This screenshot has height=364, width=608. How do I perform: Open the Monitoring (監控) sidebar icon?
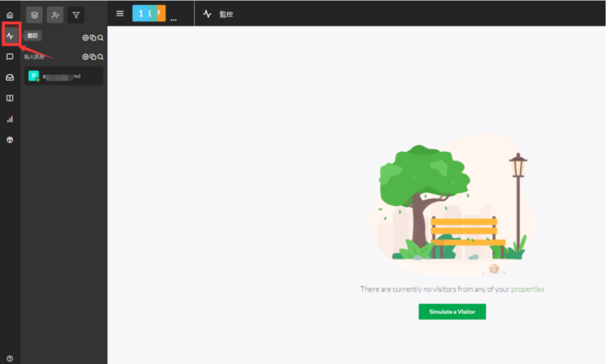click(10, 36)
